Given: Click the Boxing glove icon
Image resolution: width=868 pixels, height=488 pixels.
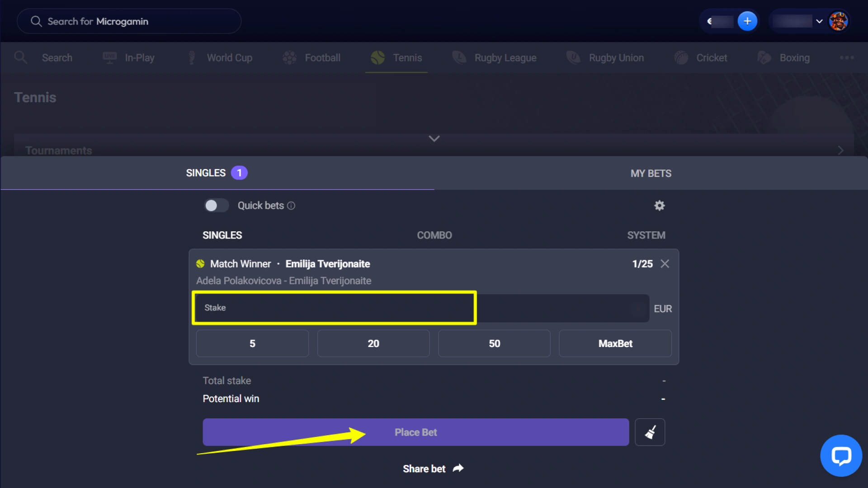Looking at the screenshot, I should tap(764, 57).
